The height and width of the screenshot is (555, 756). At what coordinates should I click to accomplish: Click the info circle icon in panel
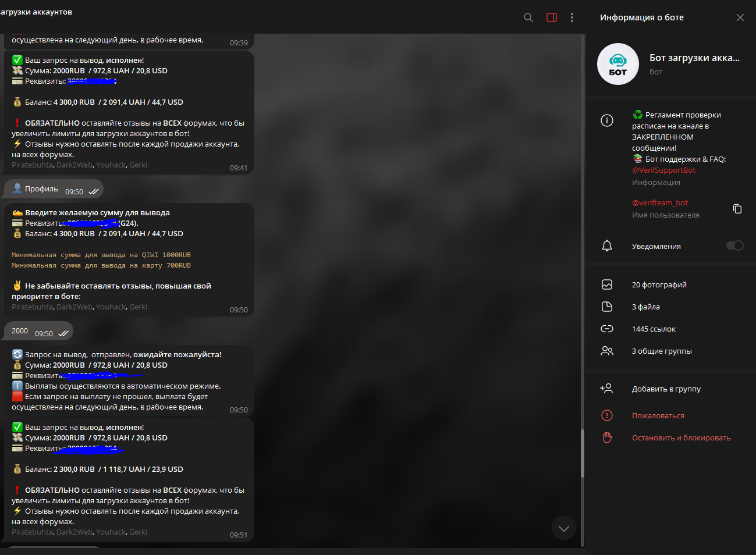click(606, 120)
